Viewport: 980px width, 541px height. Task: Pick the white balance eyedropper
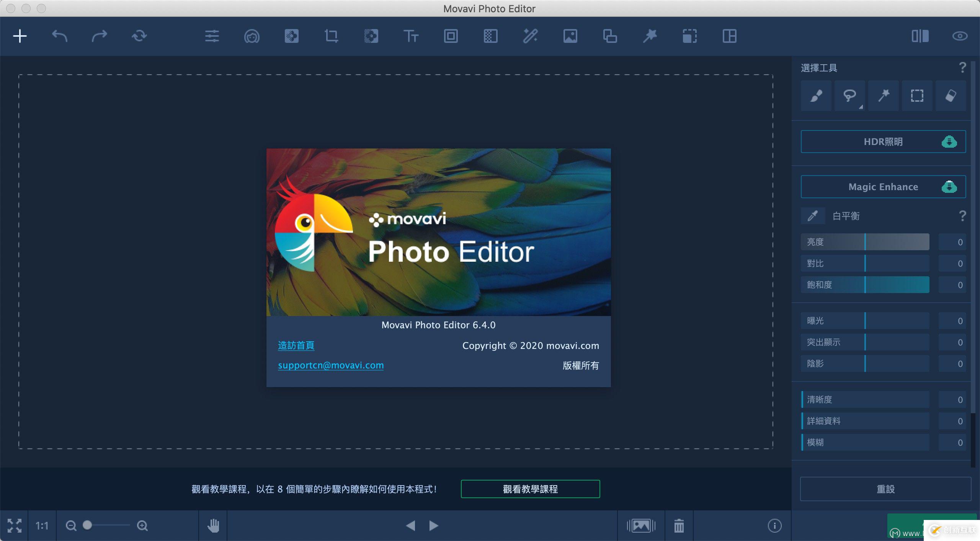tap(812, 216)
